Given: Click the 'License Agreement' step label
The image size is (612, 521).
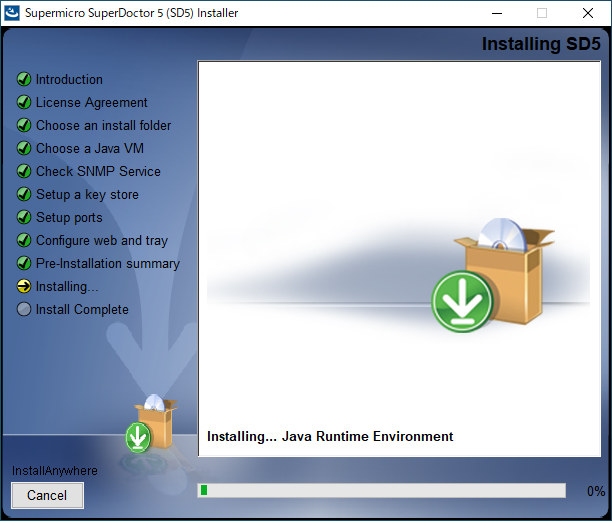Looking at the screenshot, I should 92,103.
